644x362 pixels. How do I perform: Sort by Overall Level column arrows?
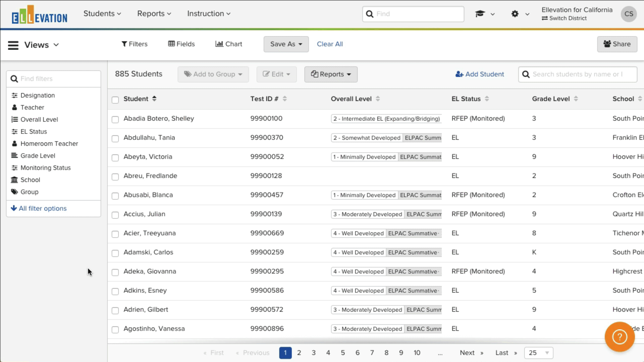[378, 99]
